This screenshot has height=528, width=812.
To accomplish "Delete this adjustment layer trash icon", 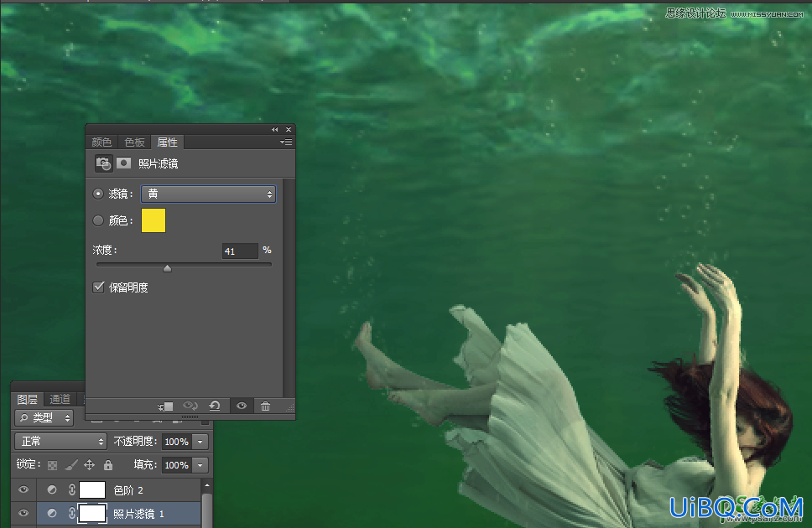I will pos(265,406).
